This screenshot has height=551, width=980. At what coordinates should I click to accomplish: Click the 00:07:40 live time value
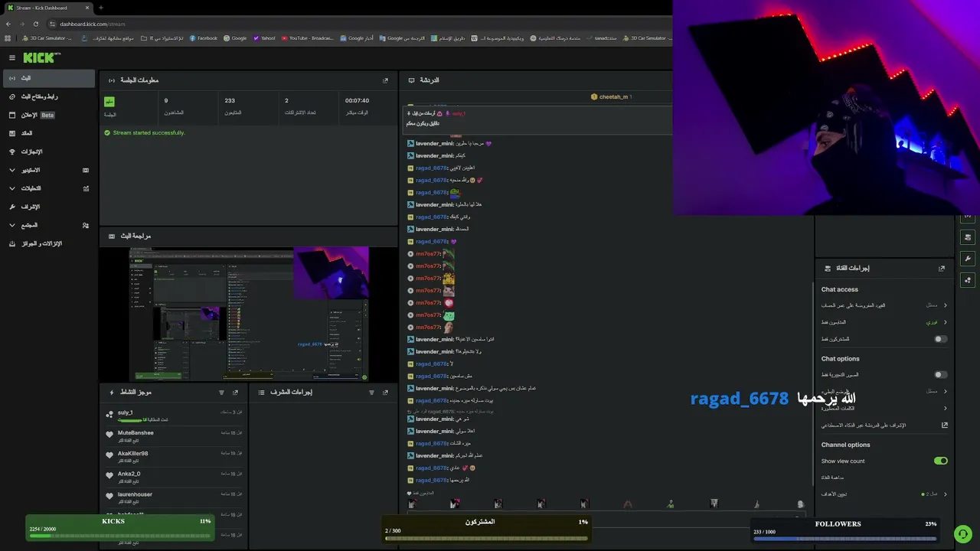[x=357, y=100]
